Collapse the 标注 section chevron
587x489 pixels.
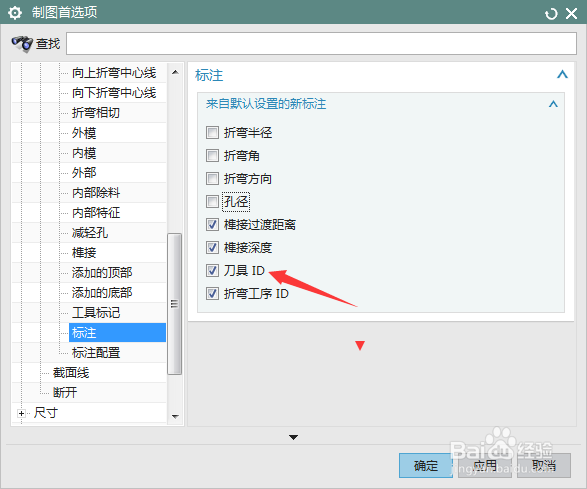click(x=562, y=74)
